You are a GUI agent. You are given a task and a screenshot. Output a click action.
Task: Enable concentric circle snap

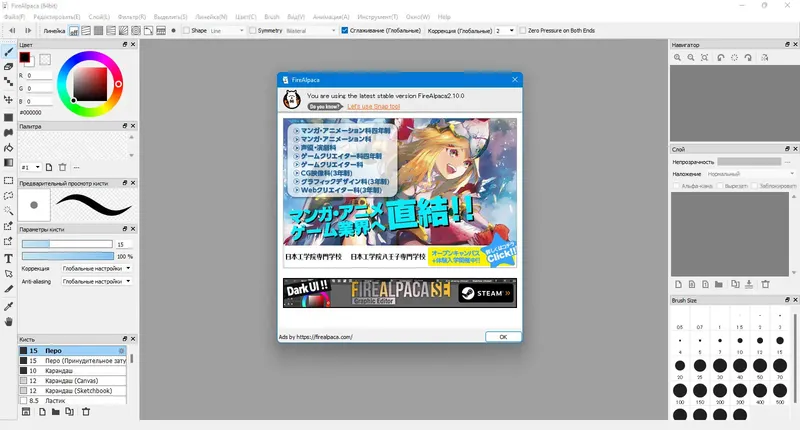tap(136, 31)
